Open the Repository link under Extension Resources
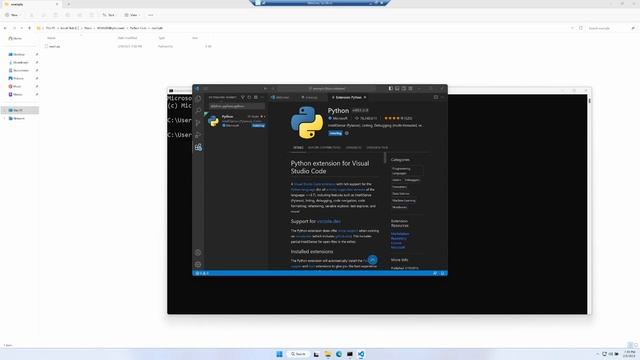 click(x=399, y=238)
